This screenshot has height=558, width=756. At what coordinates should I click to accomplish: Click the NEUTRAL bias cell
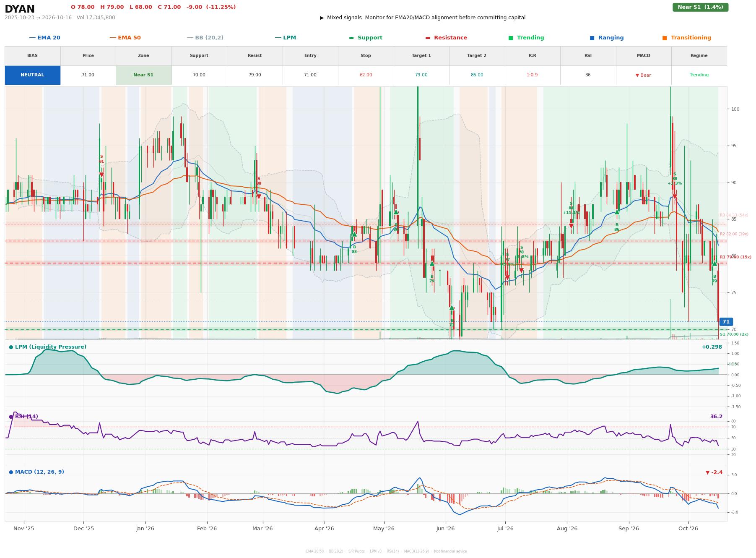click(32, 75)
